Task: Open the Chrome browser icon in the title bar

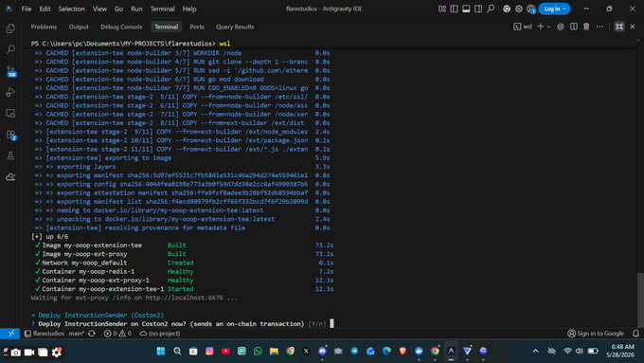Action: click(x=507, y=9)
